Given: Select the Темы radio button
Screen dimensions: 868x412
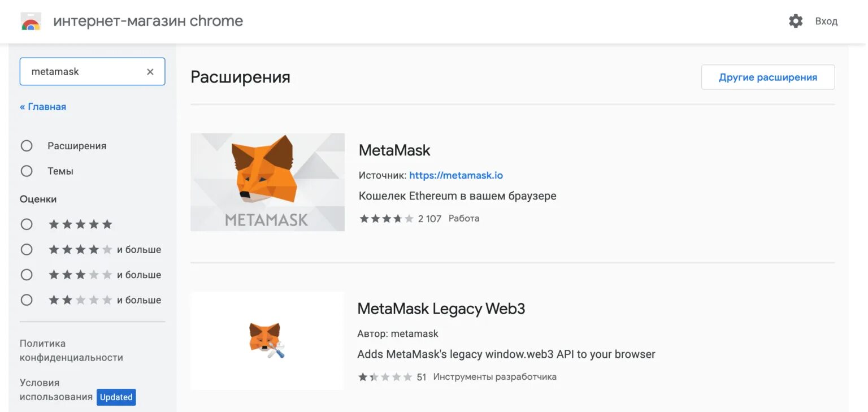Looking at the screenshot, I should click(27, 171).
